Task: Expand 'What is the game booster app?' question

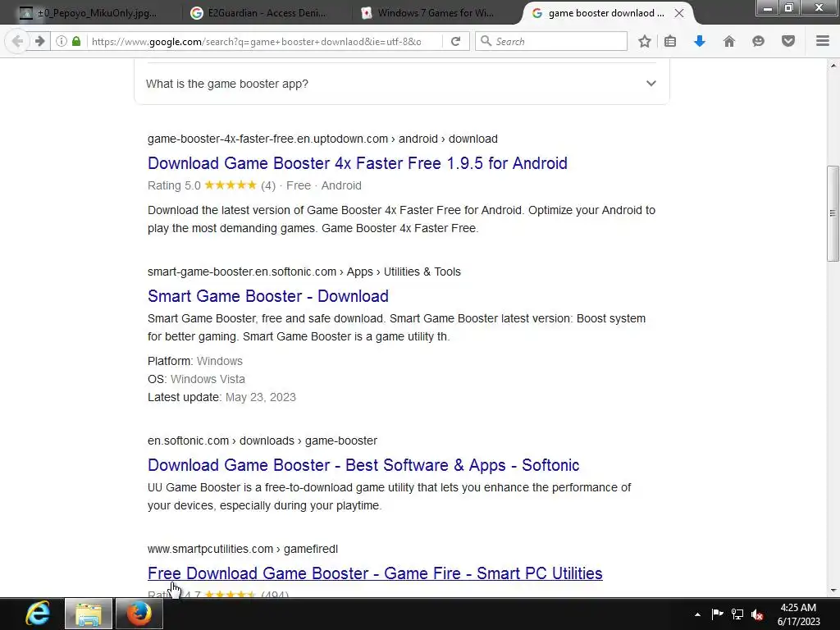Action: click(x=401, y=84)
